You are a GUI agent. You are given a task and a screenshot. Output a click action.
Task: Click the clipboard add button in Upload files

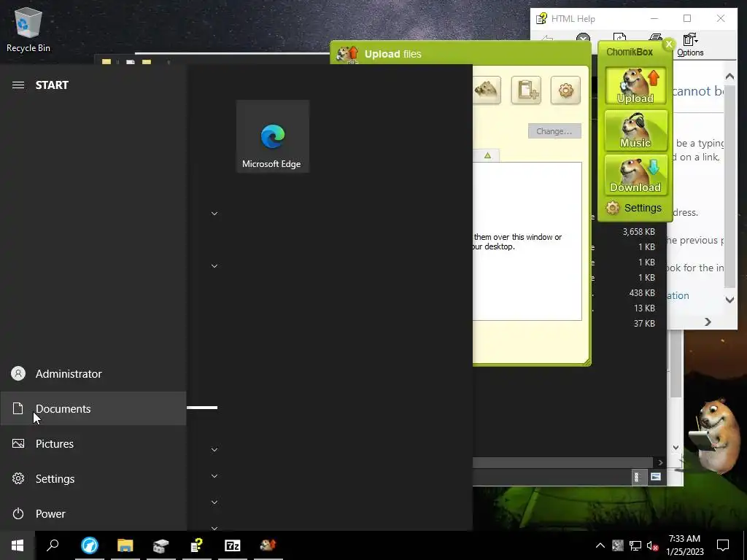point(527,90)
